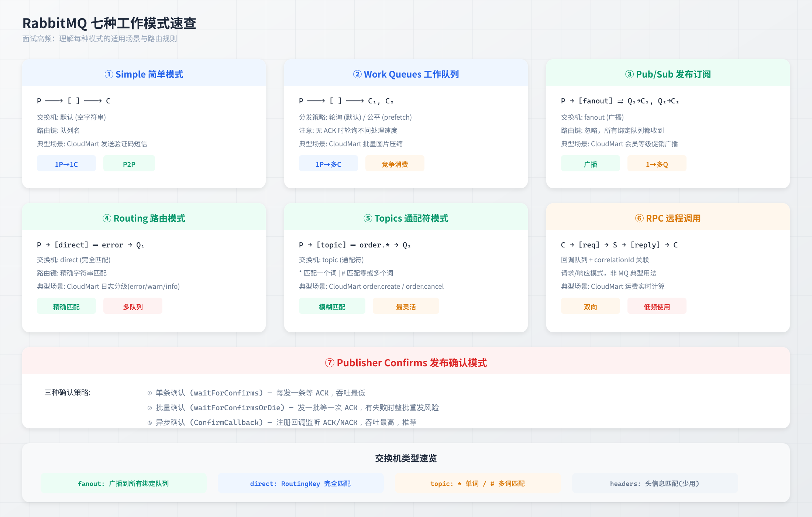The width and height of the screenshot is (812, 517).
Task: Click 交换机: topic (通配符) text
Action: coord(331,260)
